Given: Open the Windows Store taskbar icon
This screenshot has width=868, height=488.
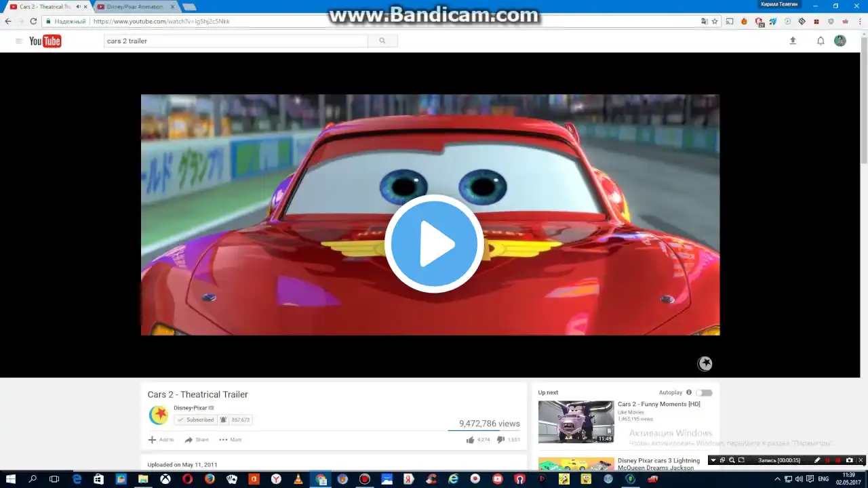Looking at the screenshot, I should click(98, 479).
